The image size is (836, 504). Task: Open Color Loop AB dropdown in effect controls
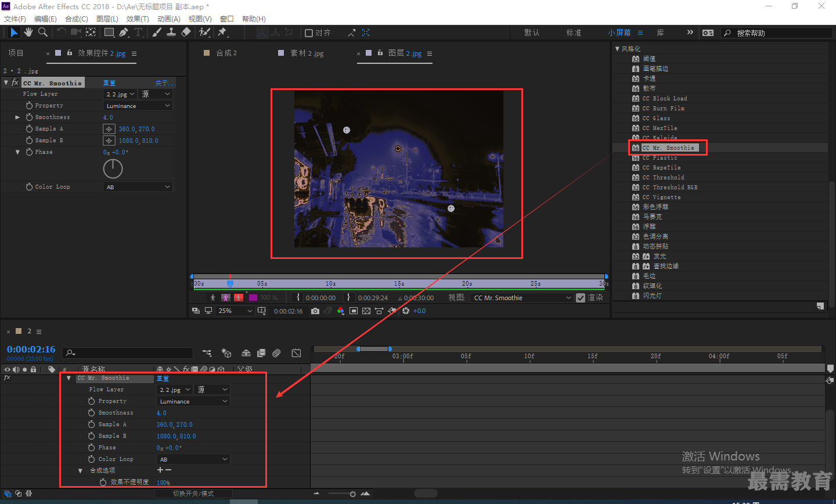point(138,187)
